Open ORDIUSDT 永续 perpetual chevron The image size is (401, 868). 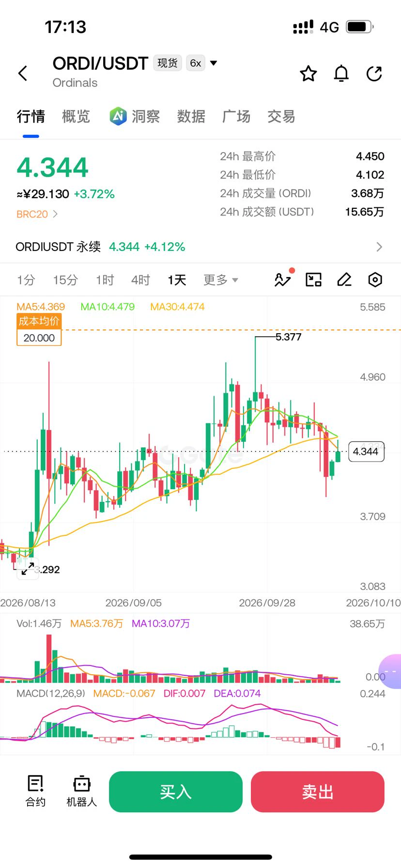(x=379, y=247)
